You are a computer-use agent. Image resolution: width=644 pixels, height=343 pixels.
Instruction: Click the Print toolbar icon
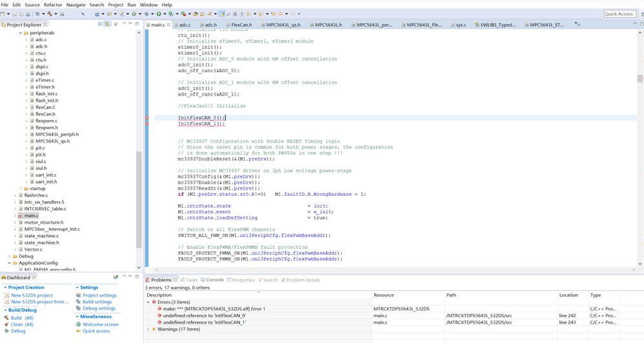[28, 14]
